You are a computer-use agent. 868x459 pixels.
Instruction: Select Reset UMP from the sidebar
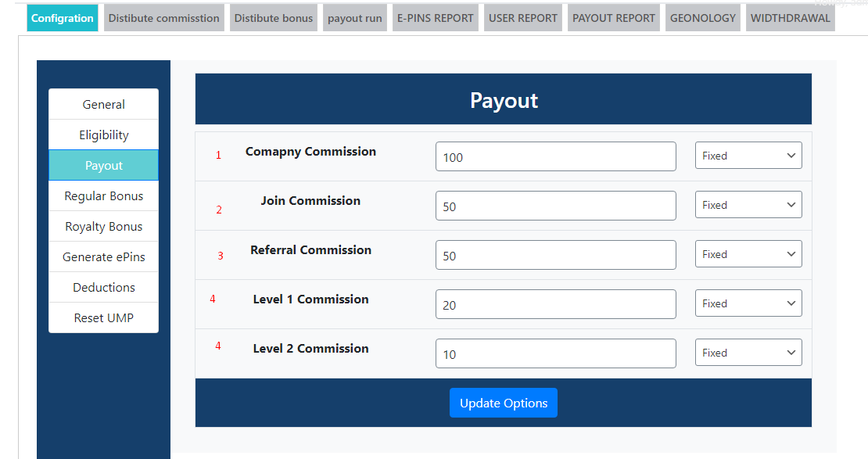coord(103,317)
